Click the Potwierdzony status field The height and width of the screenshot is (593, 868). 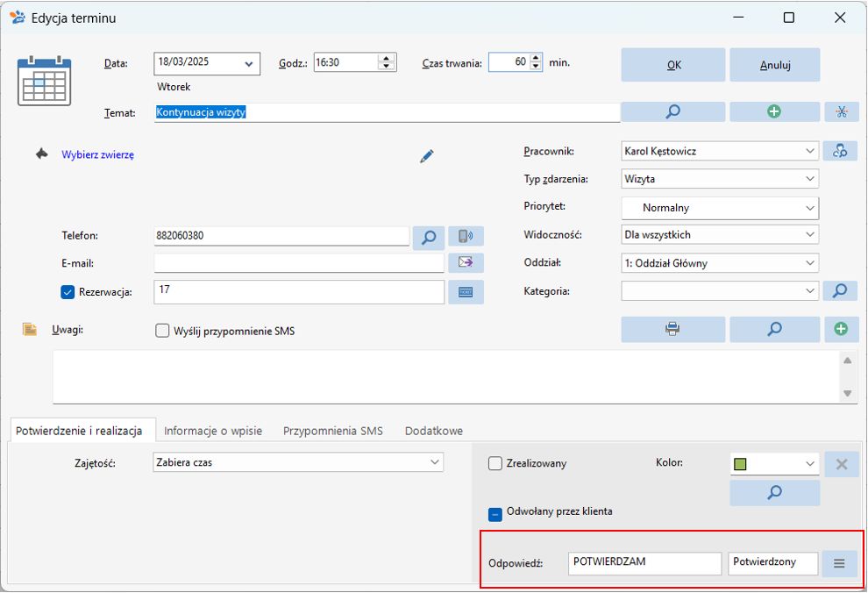pyautogui.click(x=772, y=564)
